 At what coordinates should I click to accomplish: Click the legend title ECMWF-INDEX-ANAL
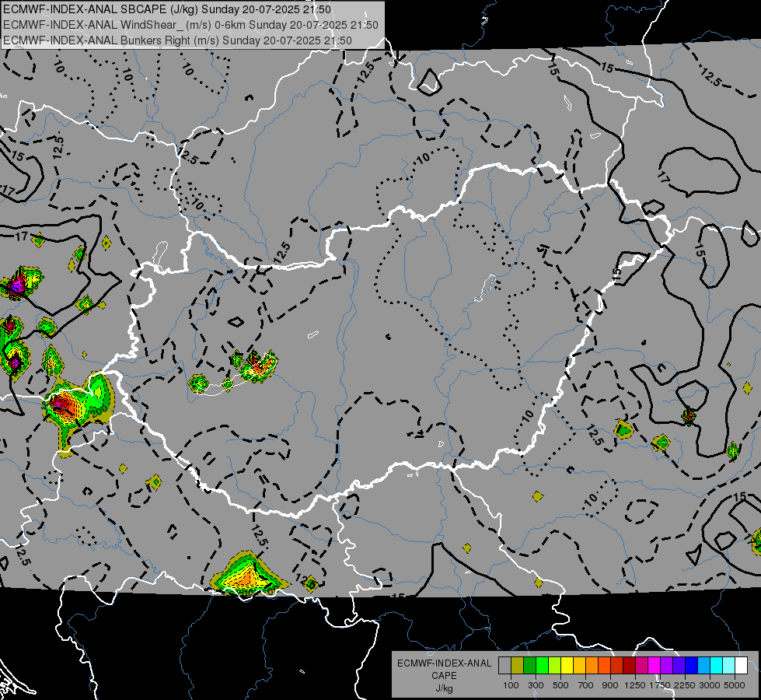(x=444, y=663)
